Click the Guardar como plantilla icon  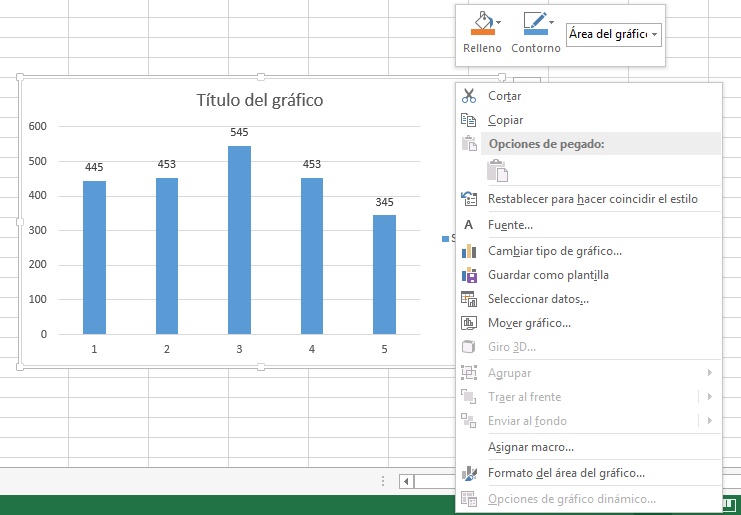click(x=469, y=275)
